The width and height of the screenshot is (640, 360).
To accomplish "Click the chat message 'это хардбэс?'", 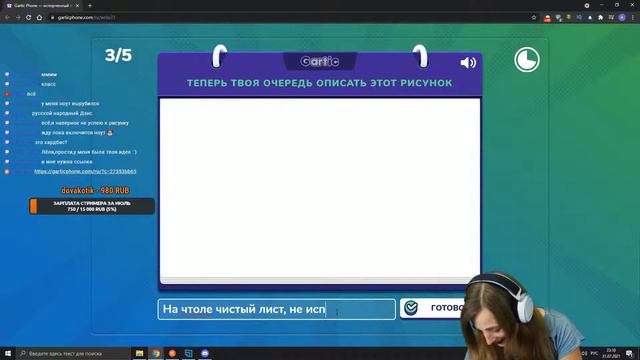I will pos(51,142).
